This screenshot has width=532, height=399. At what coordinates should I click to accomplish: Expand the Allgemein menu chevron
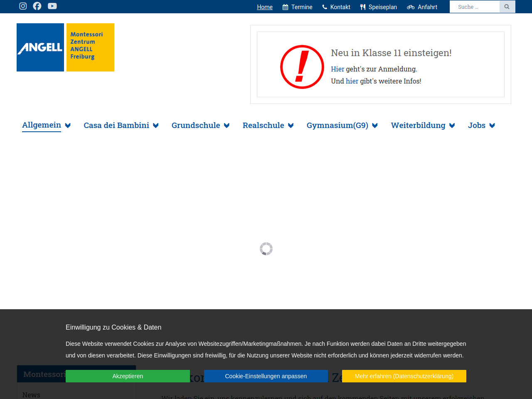(68, 126)
